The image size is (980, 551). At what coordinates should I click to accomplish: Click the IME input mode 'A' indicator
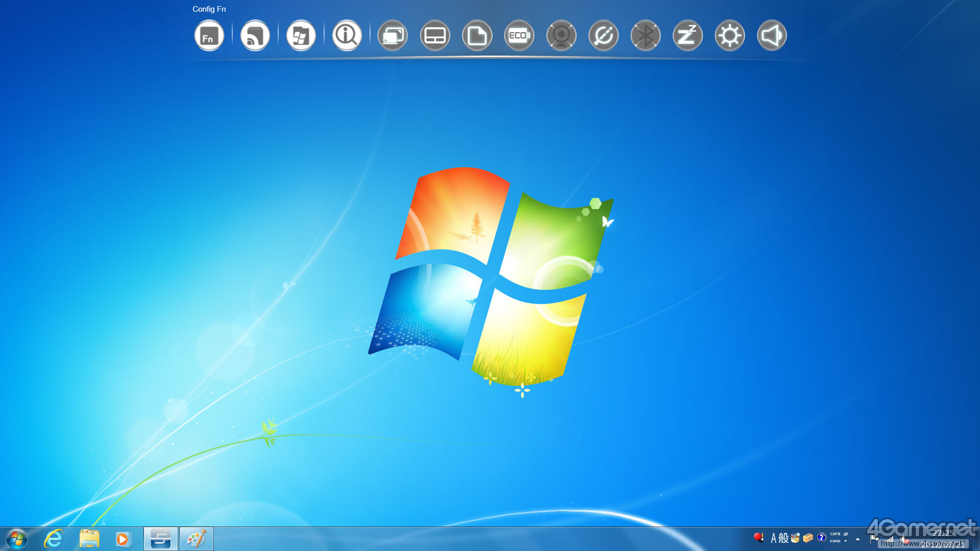[x=773, y=538]
